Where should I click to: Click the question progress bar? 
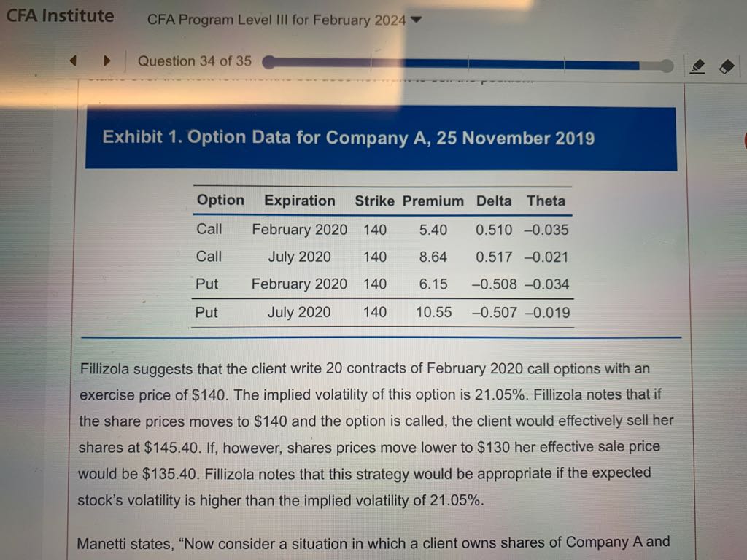467,63
